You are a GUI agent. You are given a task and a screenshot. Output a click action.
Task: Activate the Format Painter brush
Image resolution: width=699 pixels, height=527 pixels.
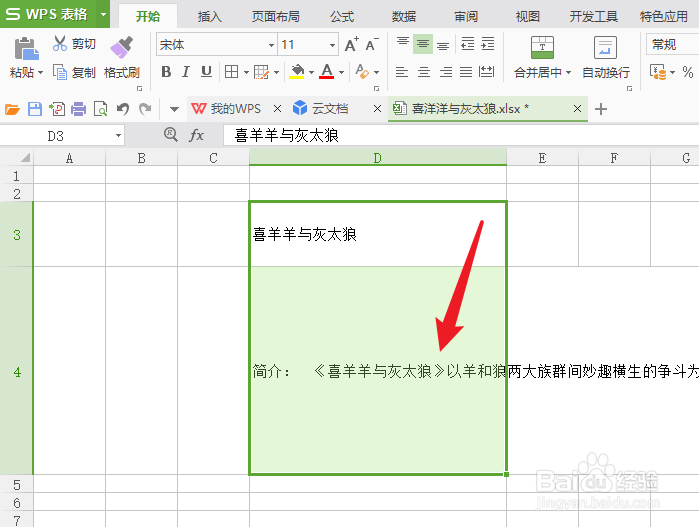pyautogui.click(x=122, y=47)
